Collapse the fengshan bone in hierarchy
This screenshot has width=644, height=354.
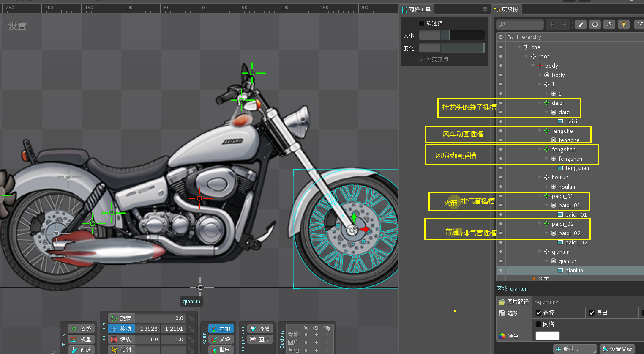540,149
